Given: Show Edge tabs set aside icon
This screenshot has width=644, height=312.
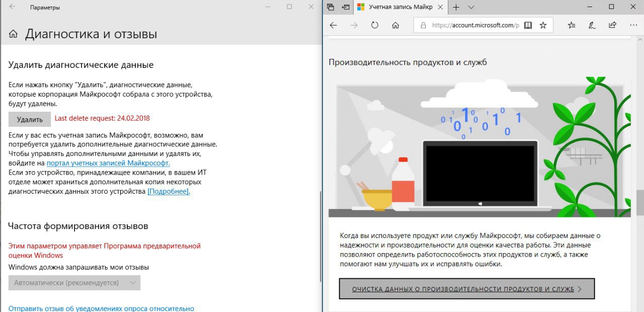Looking at the screenshot, I should (331, 7).
